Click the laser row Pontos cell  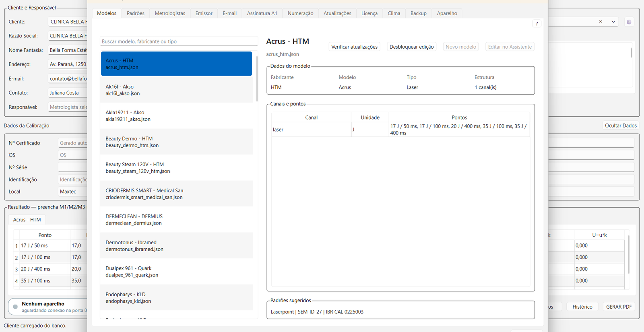(459, 130)
